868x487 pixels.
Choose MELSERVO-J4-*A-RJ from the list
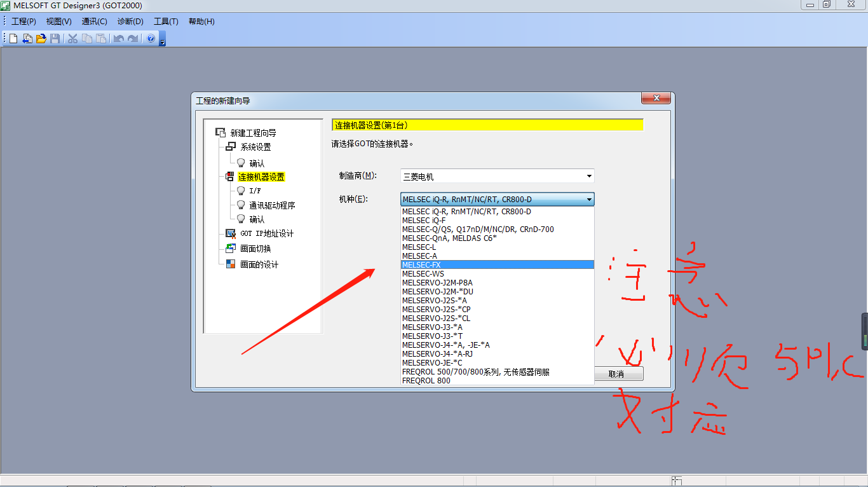[498, 354]
